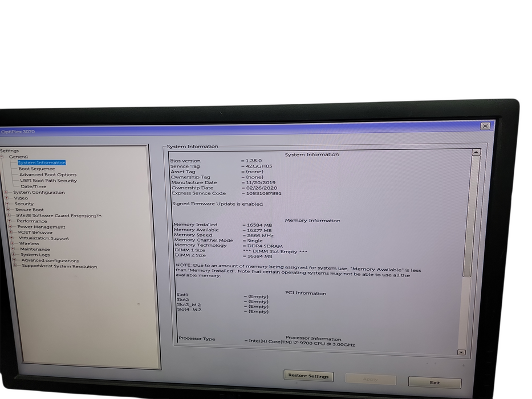
Task: Select the Virtualization Support label
Action: [x=44, y=238]
